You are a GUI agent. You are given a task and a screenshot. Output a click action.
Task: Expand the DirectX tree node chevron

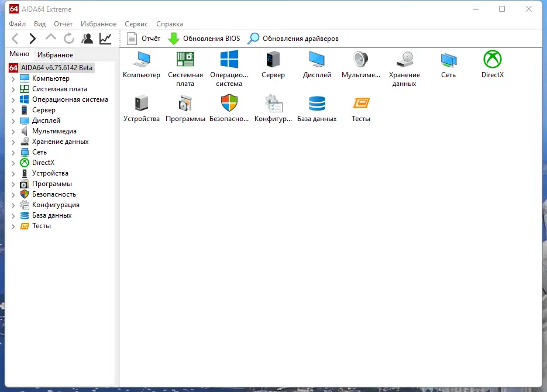pos(13,163)
